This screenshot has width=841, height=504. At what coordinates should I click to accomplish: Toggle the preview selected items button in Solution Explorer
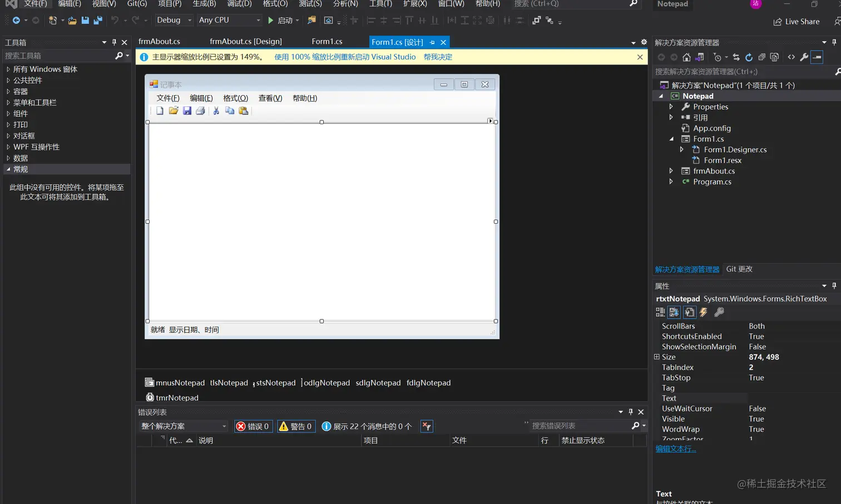[817, 57]
